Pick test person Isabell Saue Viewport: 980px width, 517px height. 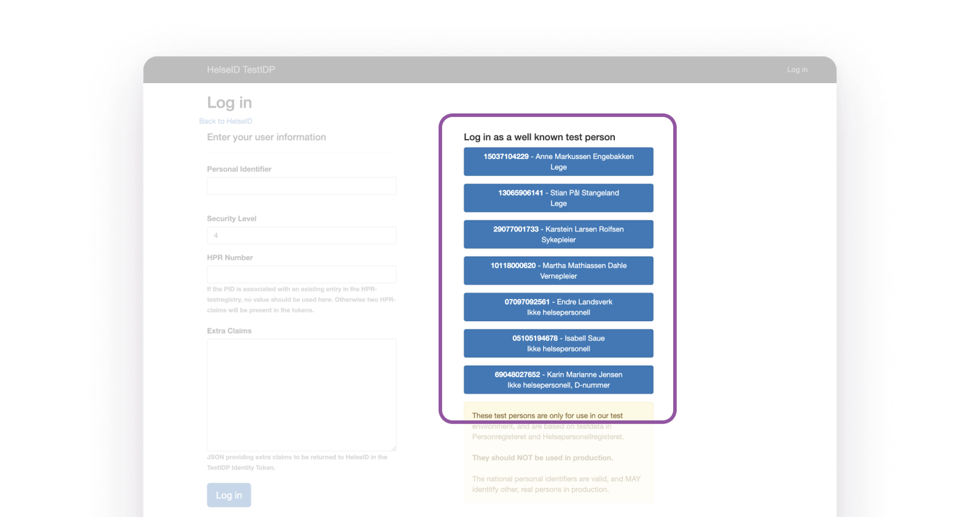(x=558, y=343)
